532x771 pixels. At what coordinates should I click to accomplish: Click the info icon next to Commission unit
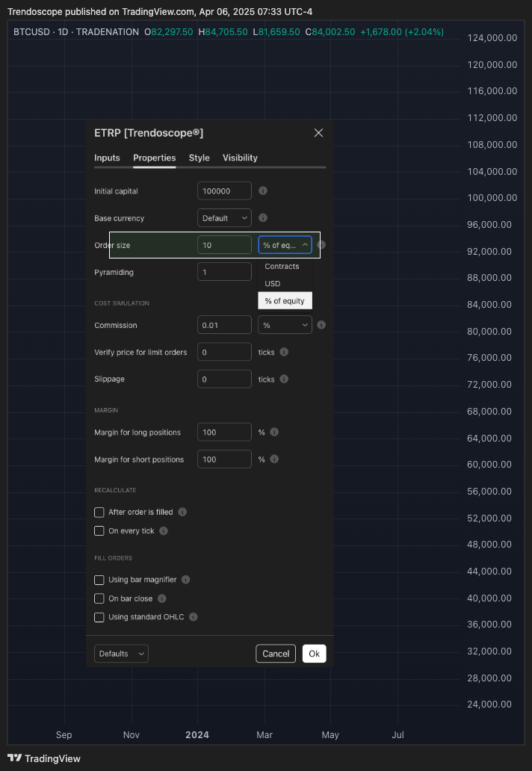click(321, 325)
